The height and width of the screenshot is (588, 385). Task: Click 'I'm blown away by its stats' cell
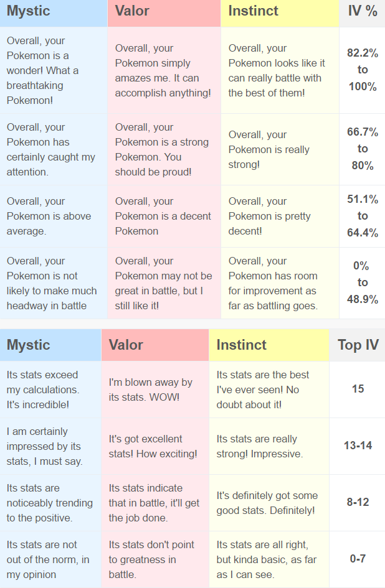point(154,390)
